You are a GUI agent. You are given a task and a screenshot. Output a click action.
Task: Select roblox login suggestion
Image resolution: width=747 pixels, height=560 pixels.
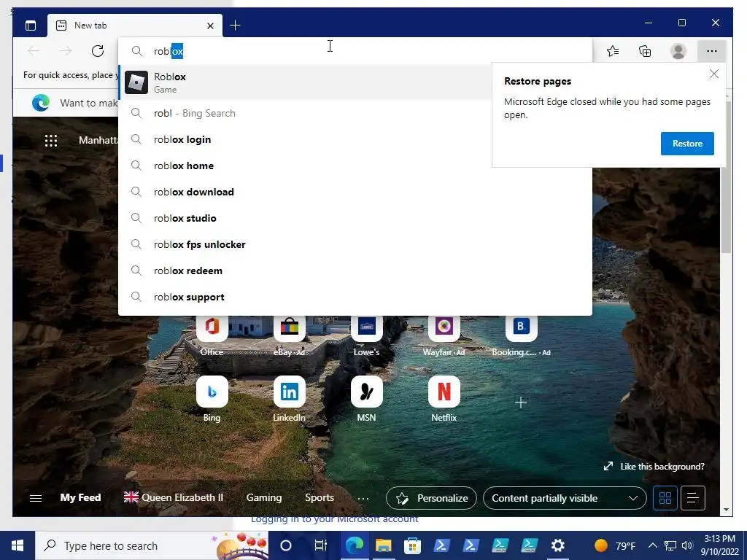click(x=306, y=139)
